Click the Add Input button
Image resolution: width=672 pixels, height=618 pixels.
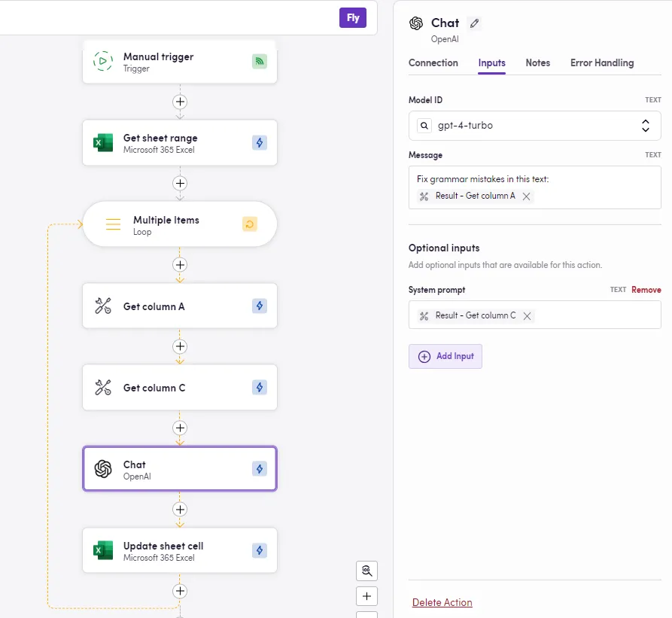(445, 357)
